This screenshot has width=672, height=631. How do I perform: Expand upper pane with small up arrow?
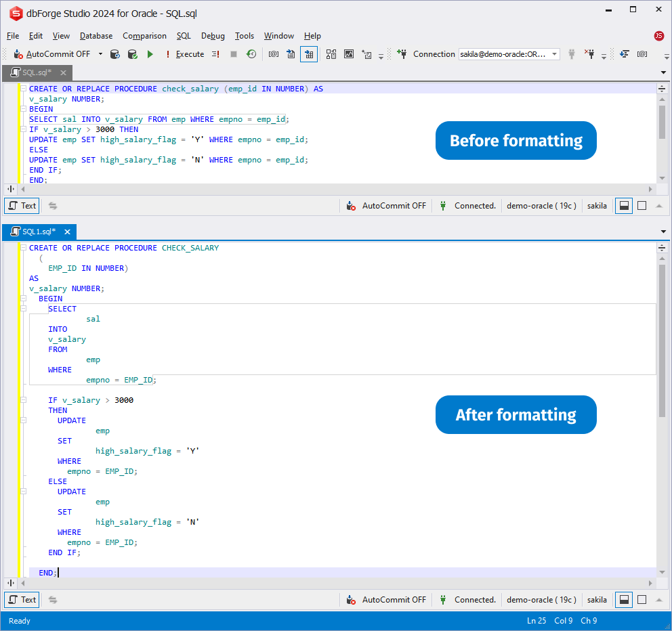tap(659, 206)
